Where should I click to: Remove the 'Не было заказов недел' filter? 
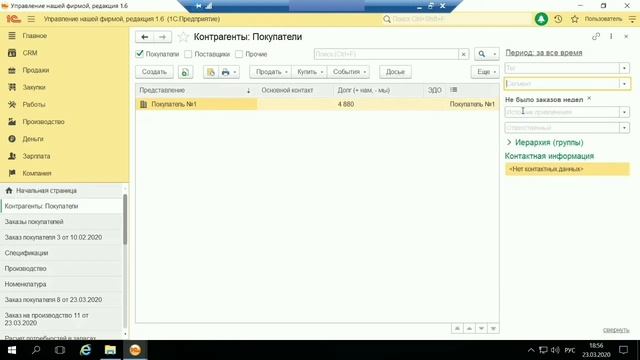pyautogui.click(x=589, y=99)
